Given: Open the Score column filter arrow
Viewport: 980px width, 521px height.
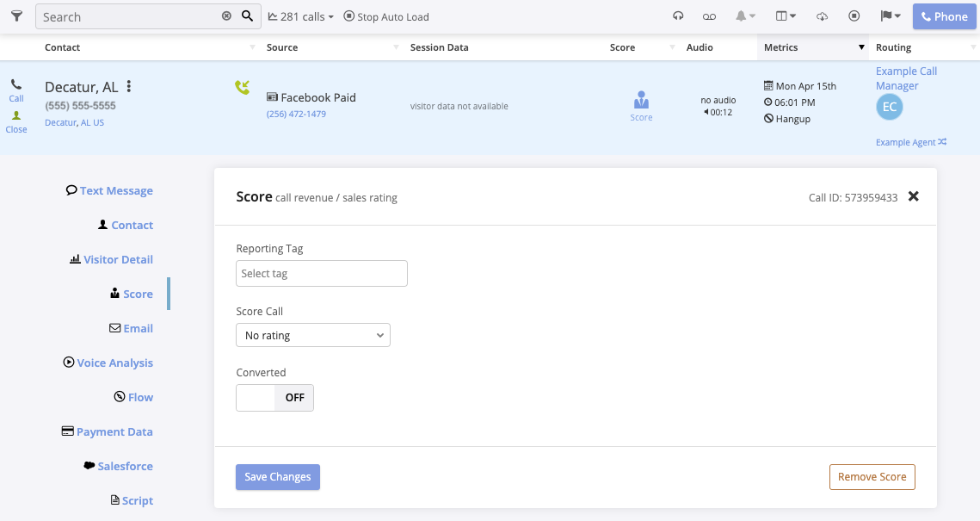Looking at the screenshot, I should click(673, 47).
